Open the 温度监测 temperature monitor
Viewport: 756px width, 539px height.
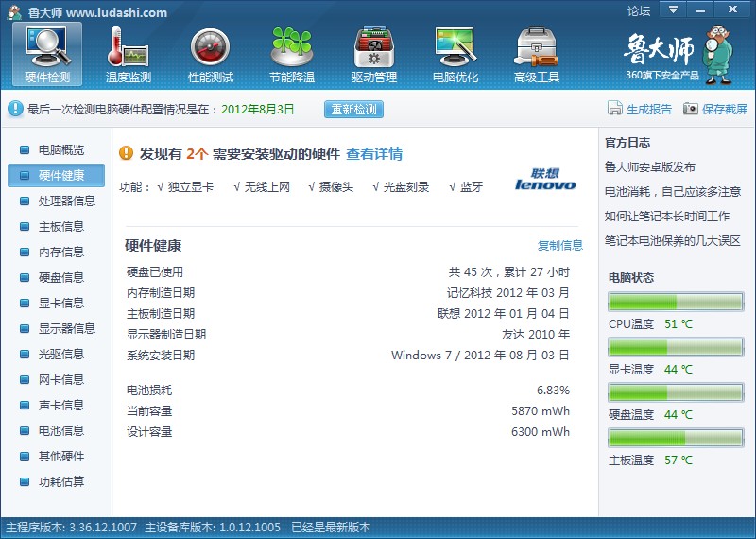point(129,54)
